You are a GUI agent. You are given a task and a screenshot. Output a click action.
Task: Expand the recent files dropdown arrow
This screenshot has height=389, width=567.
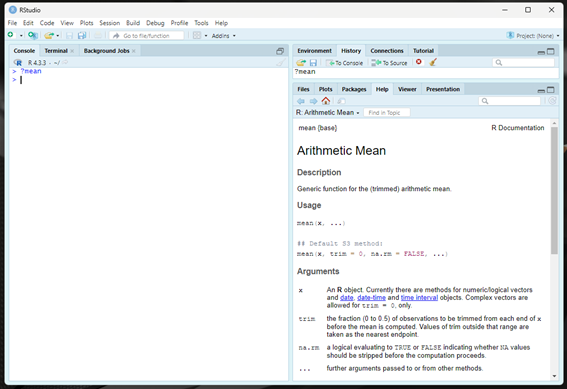(x=58, y=36)
